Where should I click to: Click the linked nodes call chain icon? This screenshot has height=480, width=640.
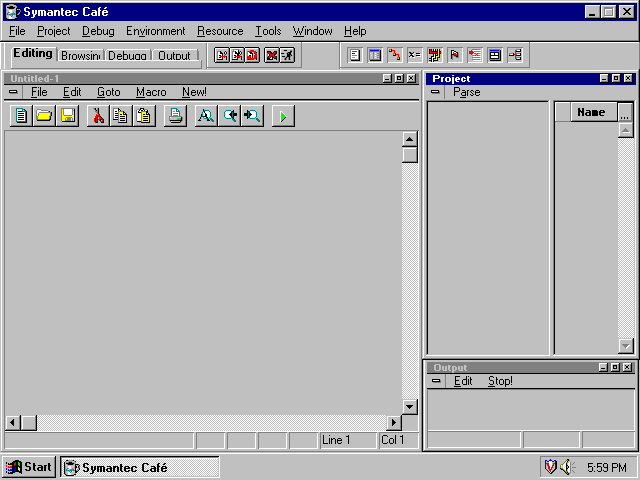395,55
